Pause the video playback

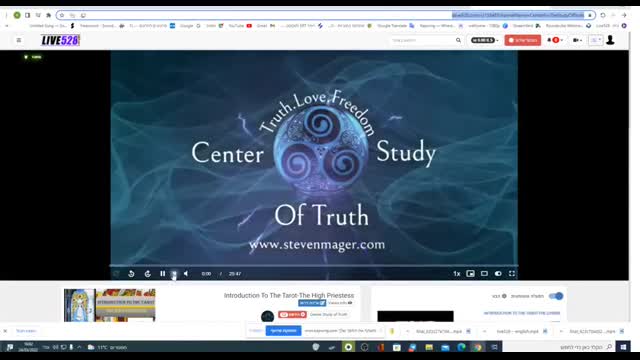click(x=162, y=273)
